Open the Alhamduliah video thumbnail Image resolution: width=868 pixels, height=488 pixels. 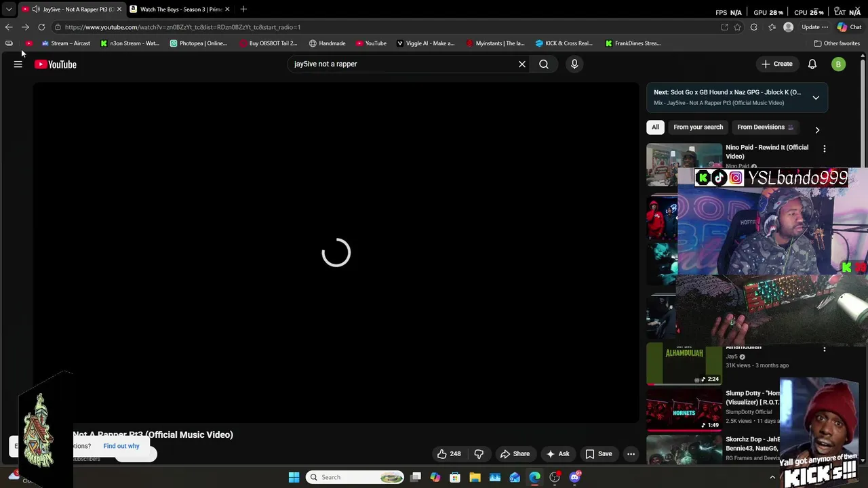[684, 364]
